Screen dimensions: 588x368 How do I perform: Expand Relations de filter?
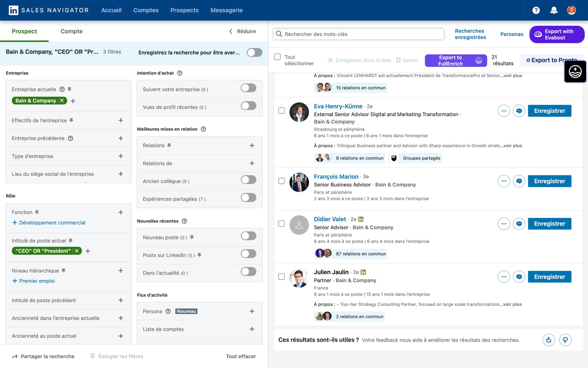coord(252,163)
